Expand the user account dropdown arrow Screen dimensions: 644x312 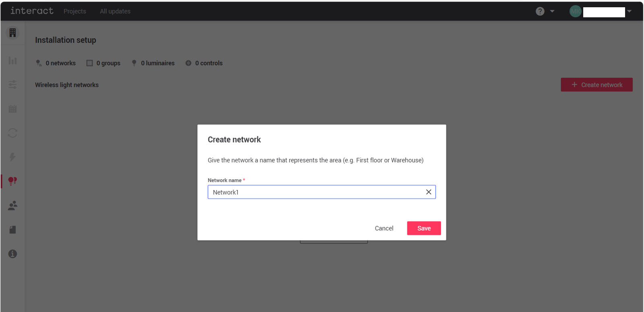[x=629, y=11]
